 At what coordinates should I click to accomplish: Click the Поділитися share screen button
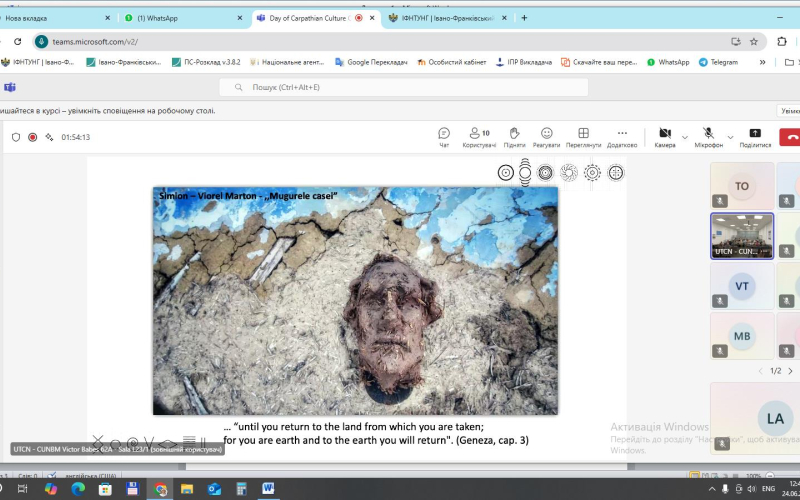click(x=755, y=137)
